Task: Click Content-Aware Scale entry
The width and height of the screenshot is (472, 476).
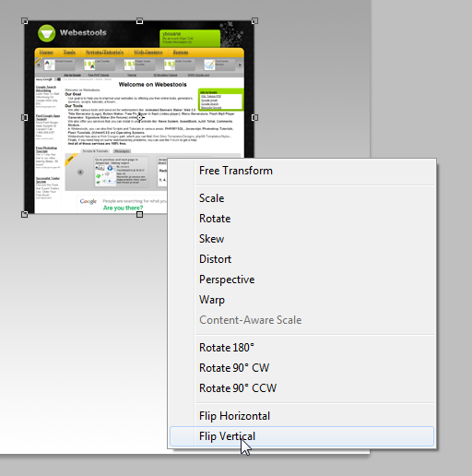Action: pyautogui.click(x=301, y=320)
